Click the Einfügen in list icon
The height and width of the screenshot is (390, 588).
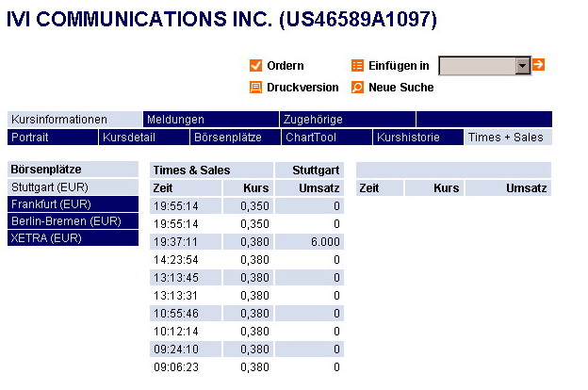[357, 65]
